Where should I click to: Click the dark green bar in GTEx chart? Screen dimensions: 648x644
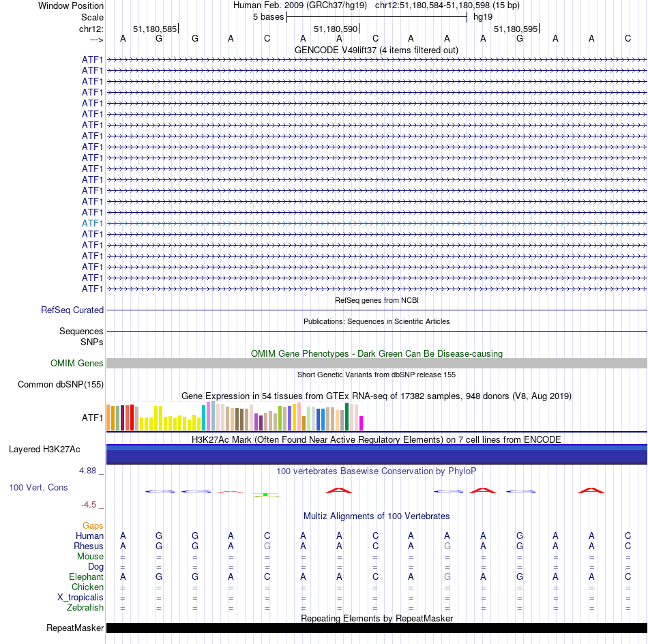pyautogui.click(x=347, y=417)
